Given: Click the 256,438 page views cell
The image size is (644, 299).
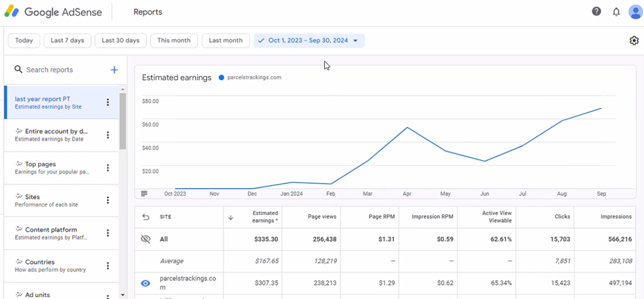Looking at the screenshot, I should coord(325,239).
